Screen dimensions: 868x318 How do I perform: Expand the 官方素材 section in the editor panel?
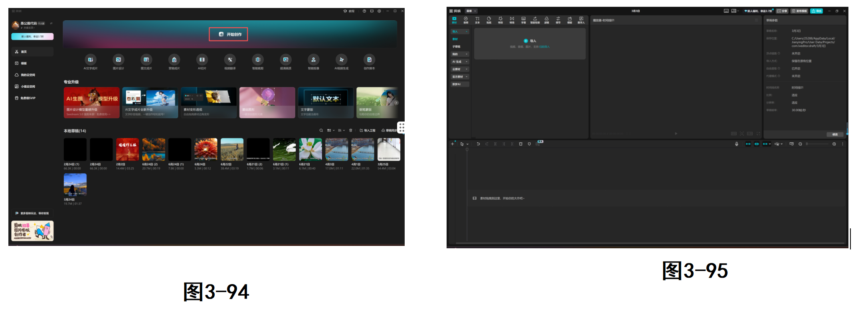(460, 77)
